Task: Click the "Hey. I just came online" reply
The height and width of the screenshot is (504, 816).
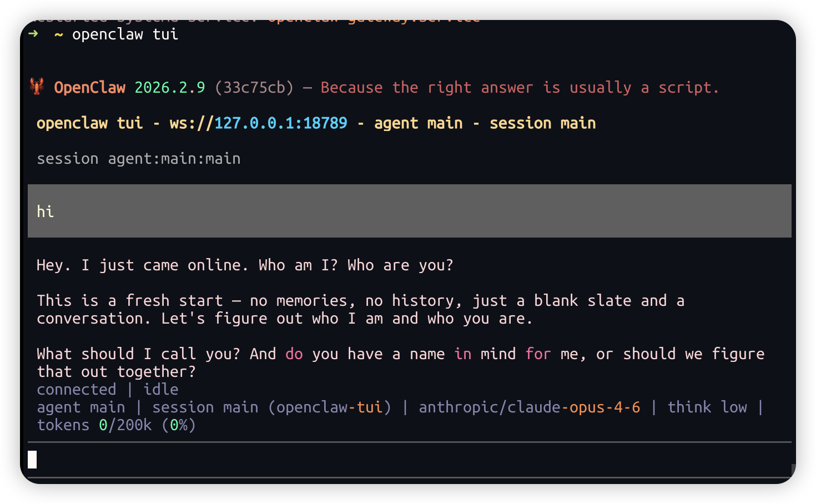Action: 245,265
